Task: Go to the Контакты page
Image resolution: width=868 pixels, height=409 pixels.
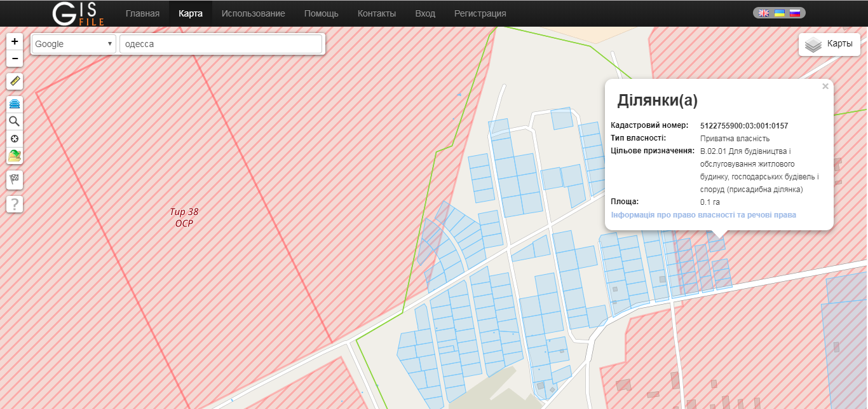Action: 376,13
